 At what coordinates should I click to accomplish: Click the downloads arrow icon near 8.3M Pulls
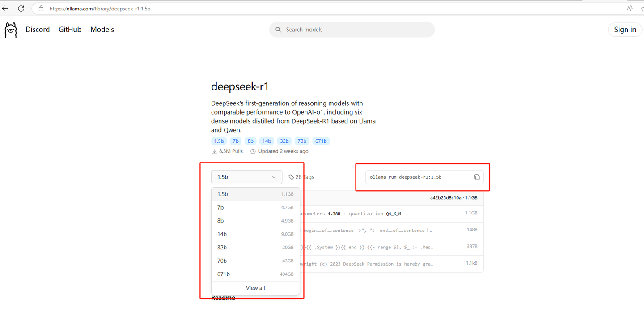point(214,151)
